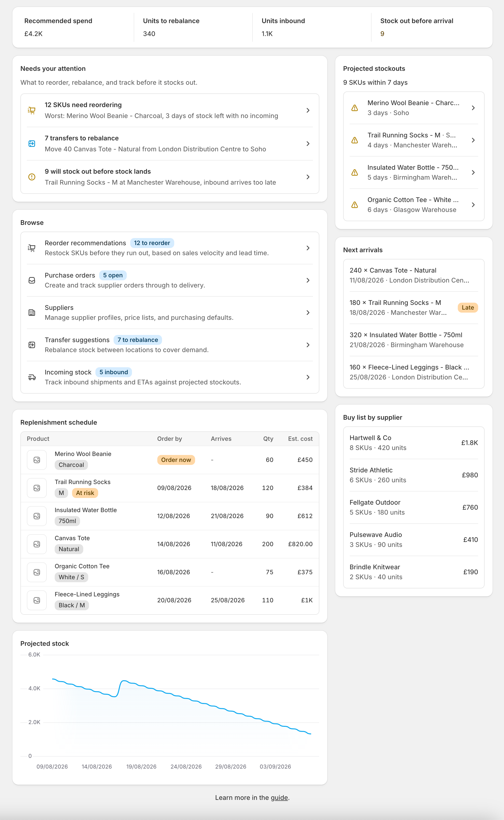This screenshot has height=820, width=504.
Task: Click the Est. cost column header
Action: point(300,439)
